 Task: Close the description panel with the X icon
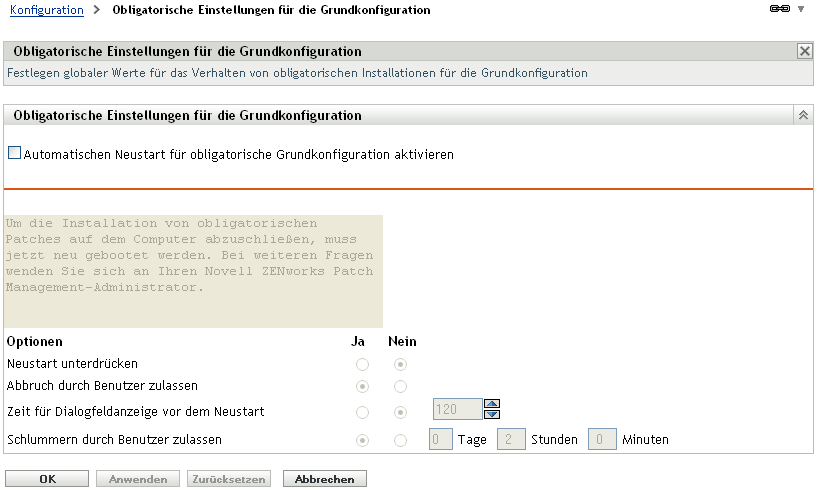pos(804,51)
